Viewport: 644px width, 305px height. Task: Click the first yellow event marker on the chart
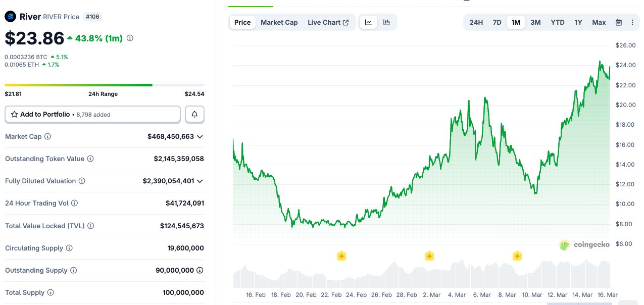click(341, 256)
